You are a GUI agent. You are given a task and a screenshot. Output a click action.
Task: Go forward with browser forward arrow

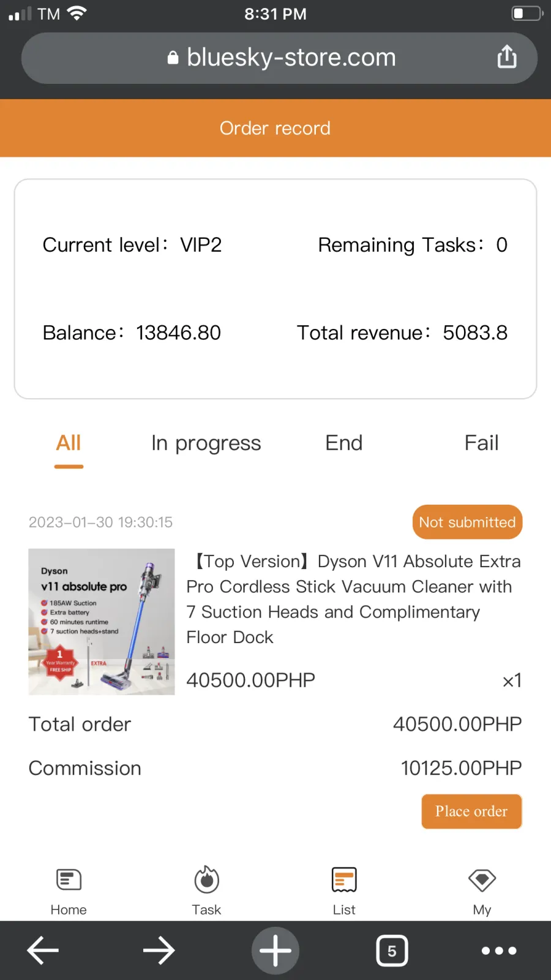(159, 951)
